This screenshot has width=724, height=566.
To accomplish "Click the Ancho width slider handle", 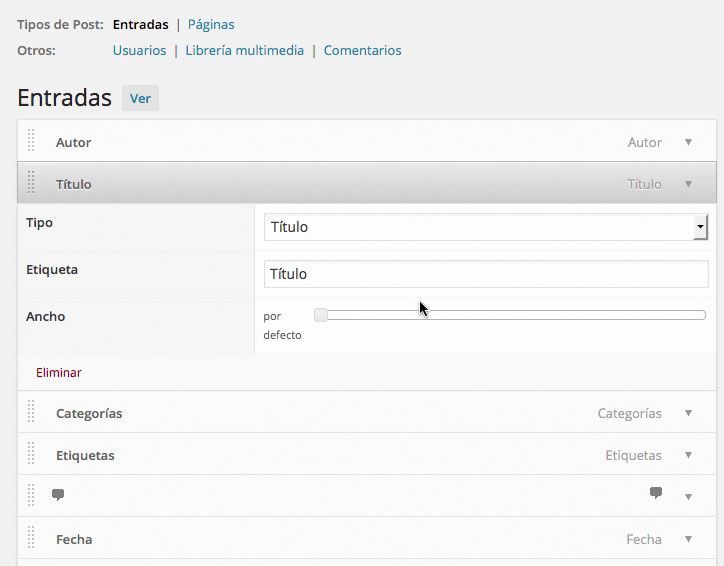I will 320,315.
